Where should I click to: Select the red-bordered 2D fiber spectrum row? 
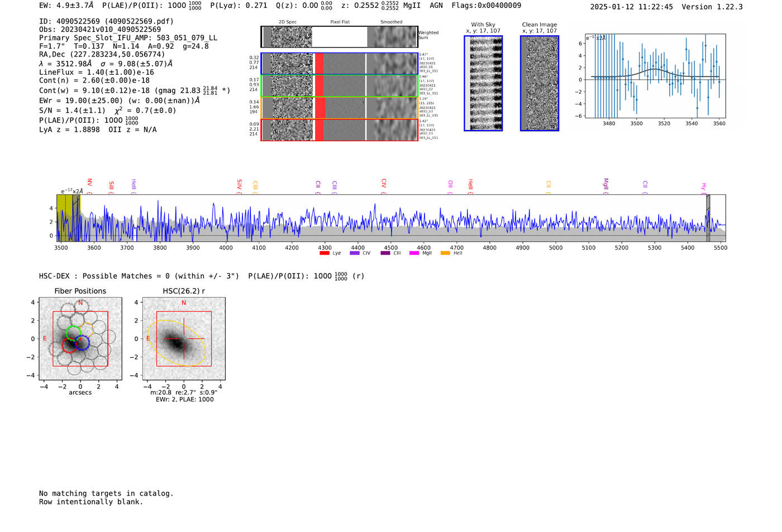(339, 130)
